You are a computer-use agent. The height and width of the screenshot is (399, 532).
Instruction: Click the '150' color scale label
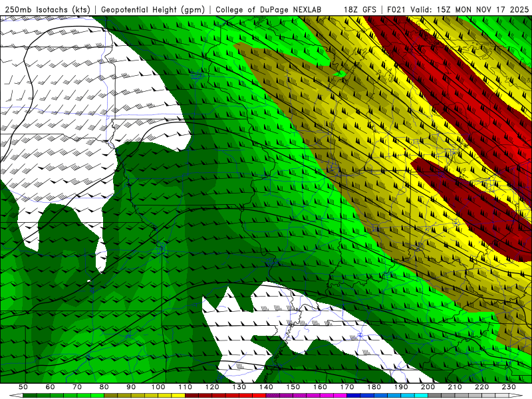tap(293, 387)
